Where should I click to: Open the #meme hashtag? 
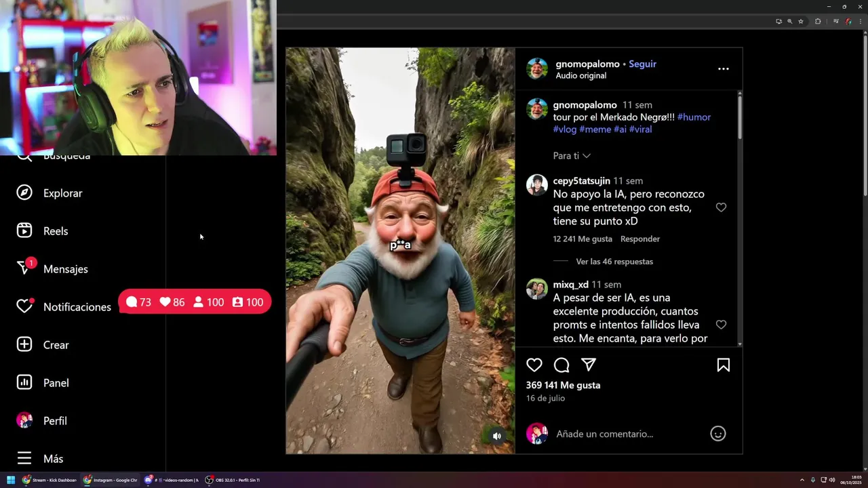tap(595, 129)
